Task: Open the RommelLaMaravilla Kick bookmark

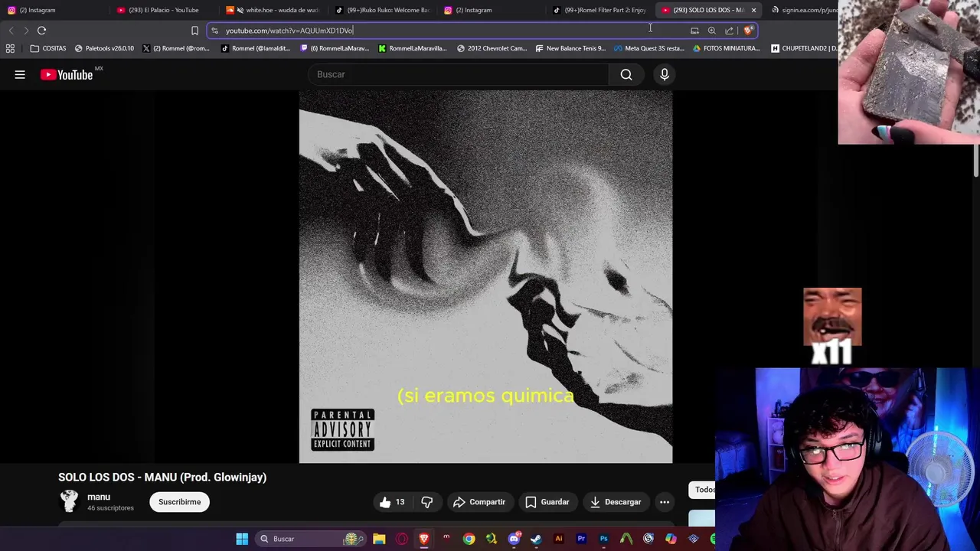Action: pyautogui.click(x=413, y=48)
